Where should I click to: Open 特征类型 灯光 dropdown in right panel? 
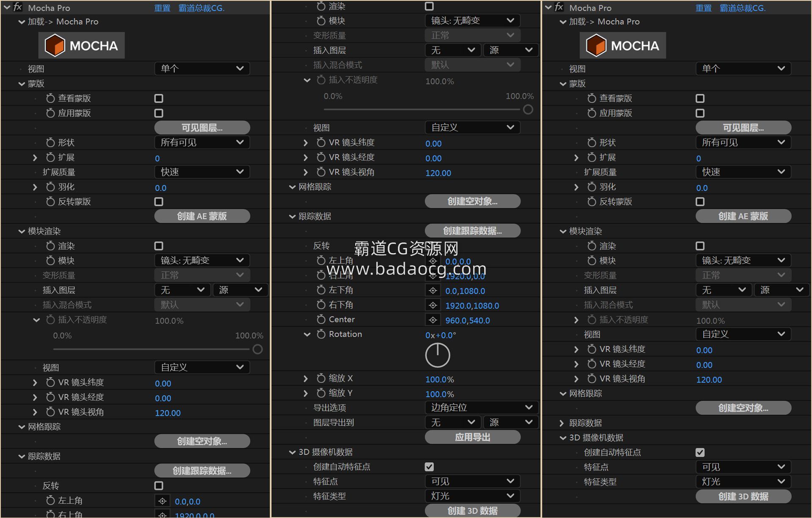pyautogui.click(x=743, y=481)
